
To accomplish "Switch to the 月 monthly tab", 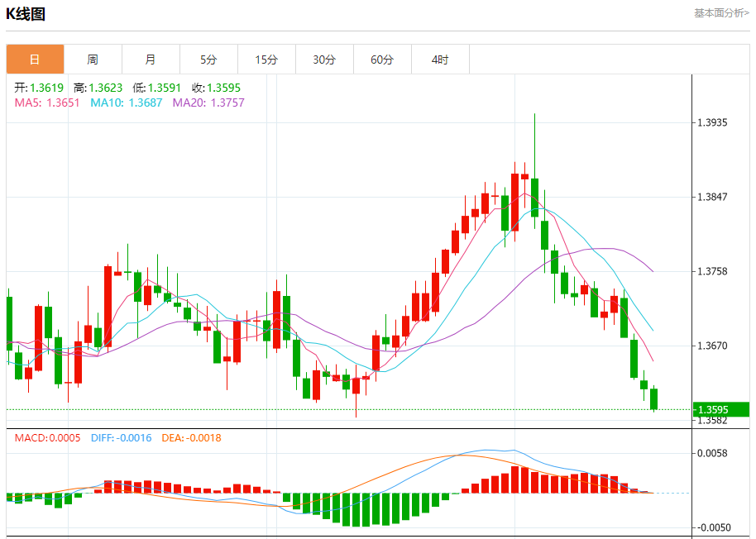I will click(151, 60).
